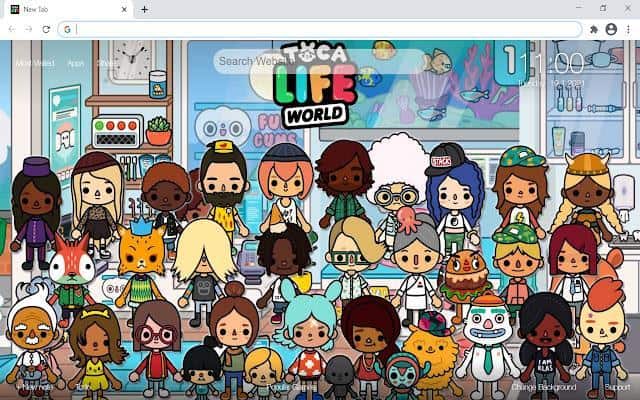Open the Chrome profile avatar

pyautogui.click(x=611, y=29)
